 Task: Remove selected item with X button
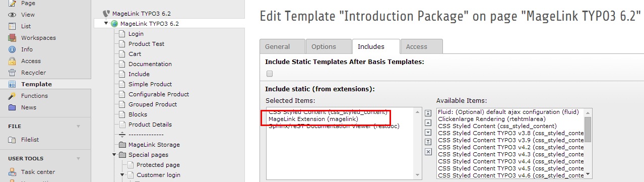click(x=428, y=152)
